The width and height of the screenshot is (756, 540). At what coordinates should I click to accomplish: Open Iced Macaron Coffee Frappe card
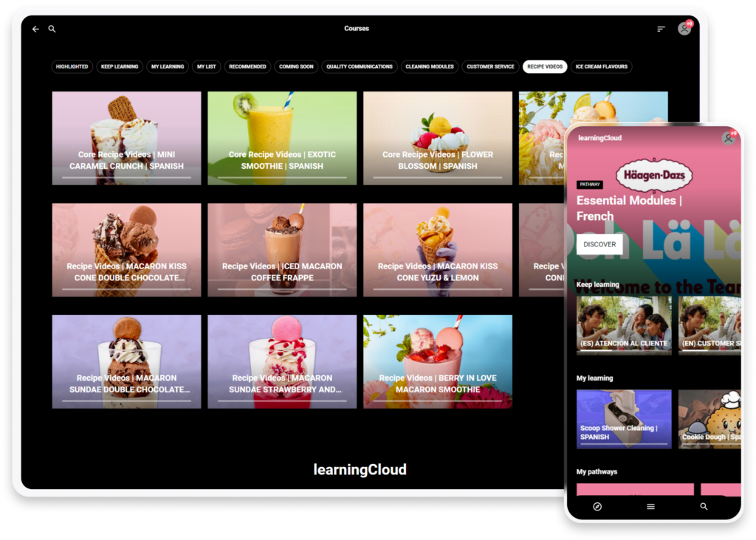282,250
